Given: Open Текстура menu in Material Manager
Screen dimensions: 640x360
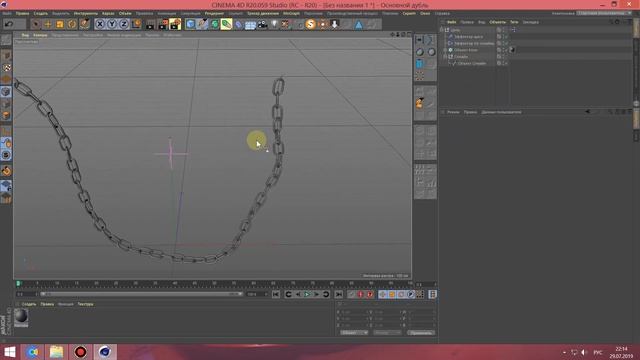Looking at the screenshot, I should (x=85, y=304).
